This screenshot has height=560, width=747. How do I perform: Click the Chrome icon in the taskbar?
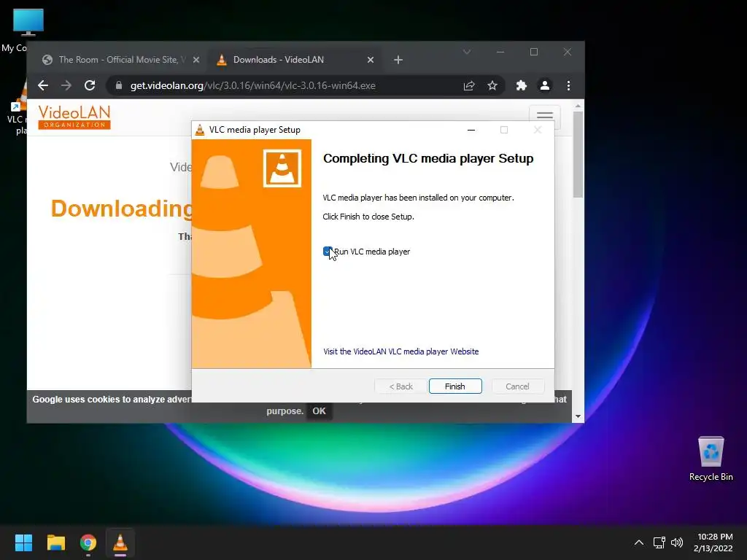(88, 542)
